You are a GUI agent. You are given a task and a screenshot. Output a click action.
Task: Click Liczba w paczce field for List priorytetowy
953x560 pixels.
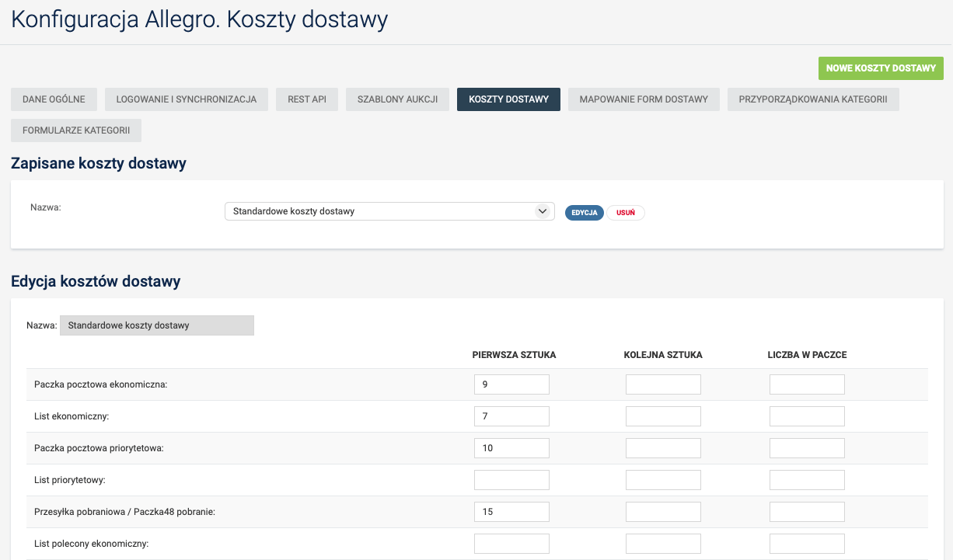[x=807, y=480]
